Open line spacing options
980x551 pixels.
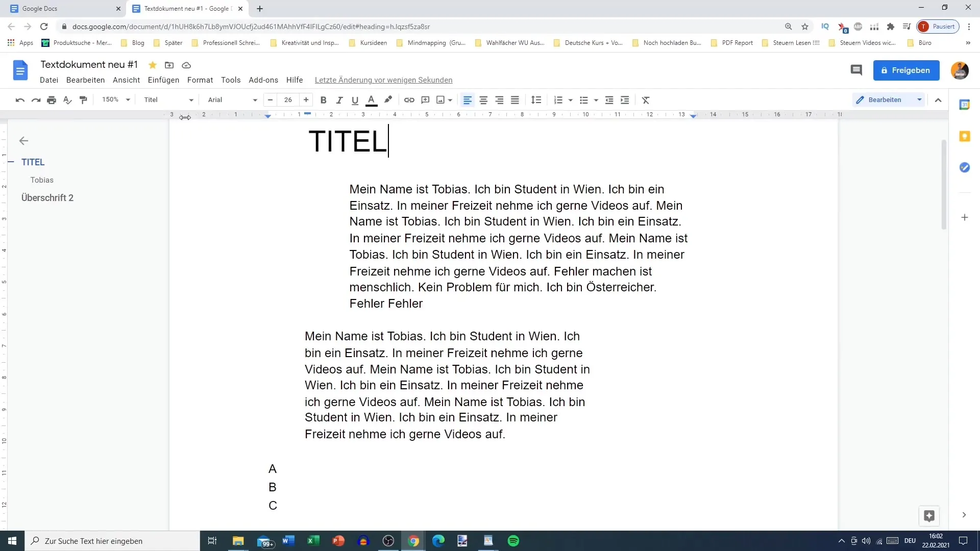(x=536, y=100)
